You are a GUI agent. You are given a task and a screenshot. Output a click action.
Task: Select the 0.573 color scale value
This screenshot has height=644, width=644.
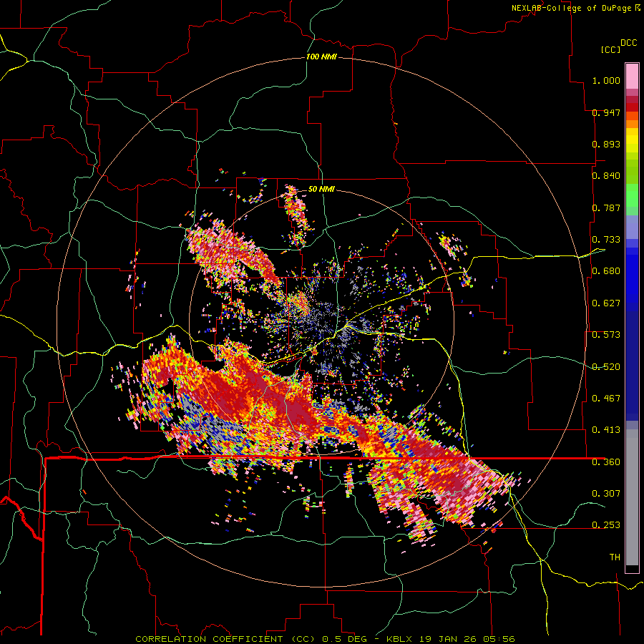click(606, 335)
